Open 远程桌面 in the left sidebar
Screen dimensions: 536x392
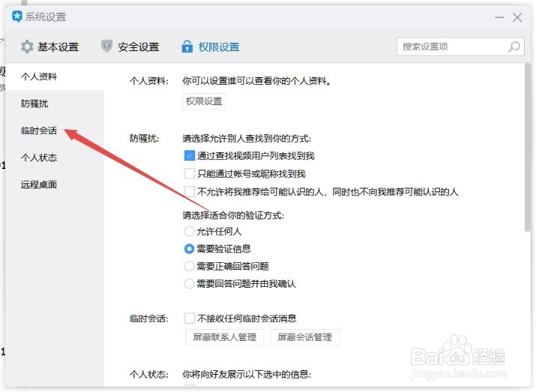54,185
